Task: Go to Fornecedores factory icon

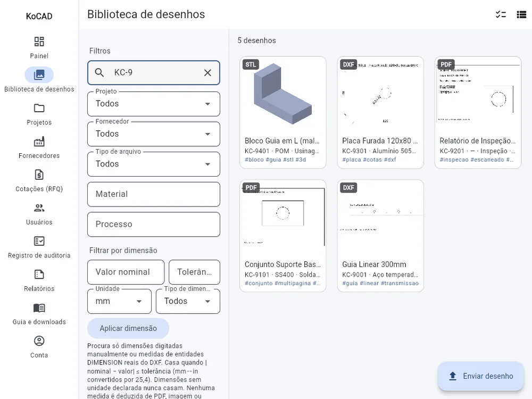Action: pyautogui.click(x=39, y=141)
